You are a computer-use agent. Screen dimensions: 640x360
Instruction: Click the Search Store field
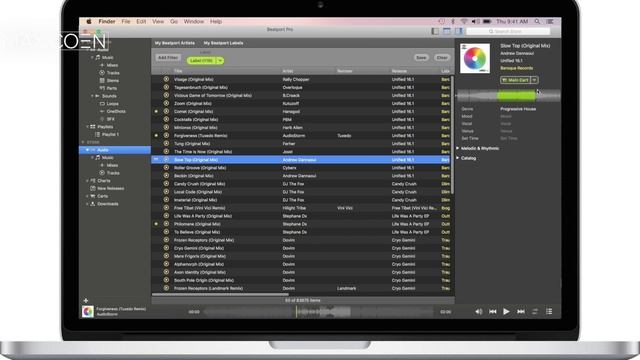[x=508, y=31]
